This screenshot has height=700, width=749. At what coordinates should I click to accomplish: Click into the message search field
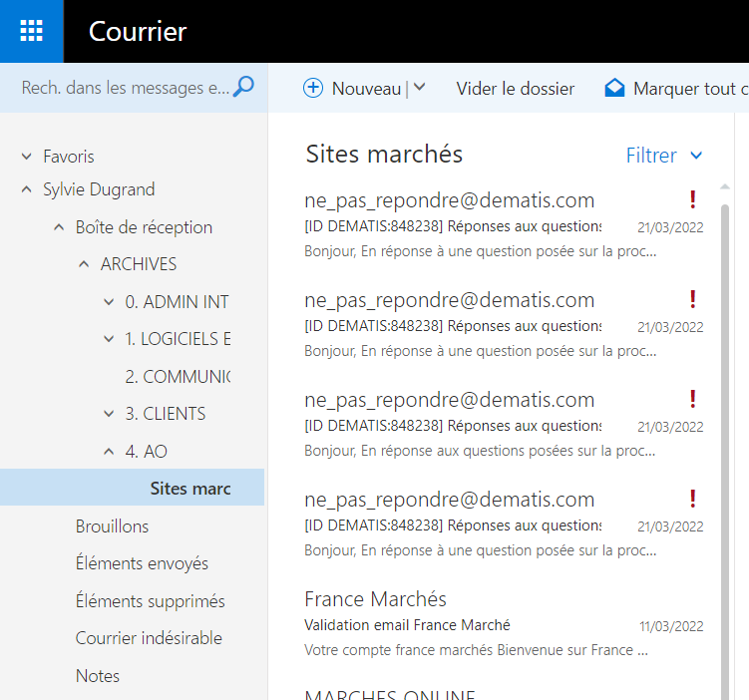tap(125, 88)
